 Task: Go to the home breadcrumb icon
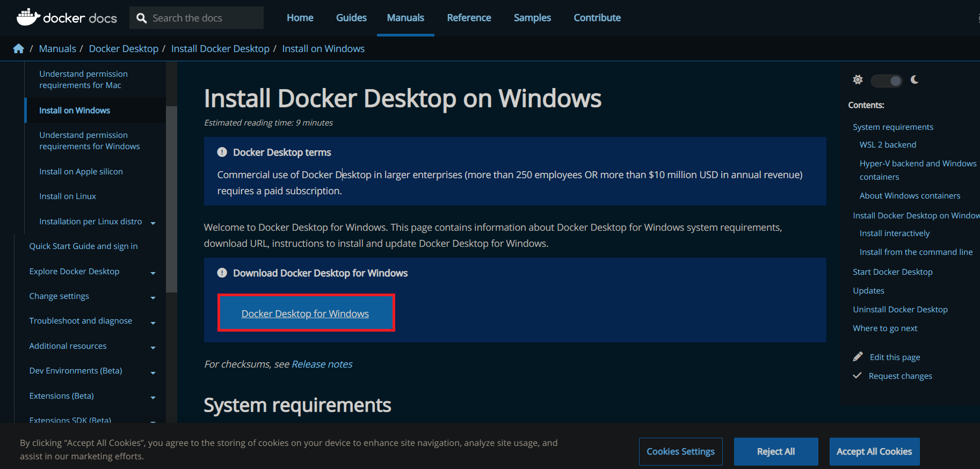tap(19, 49)
